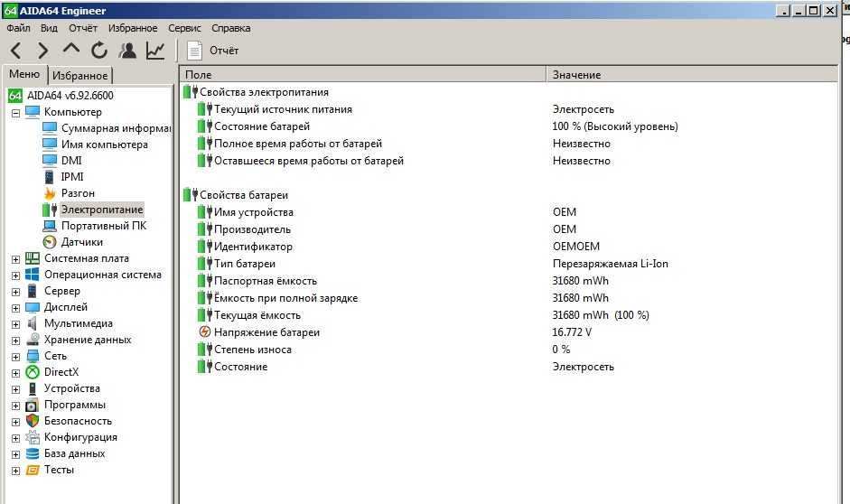The width and height of the screenshot is (850, 504).
Task: Refresh using the circular arrow toolbar icon
Action: pyautogui.click(x=99, y=51)
